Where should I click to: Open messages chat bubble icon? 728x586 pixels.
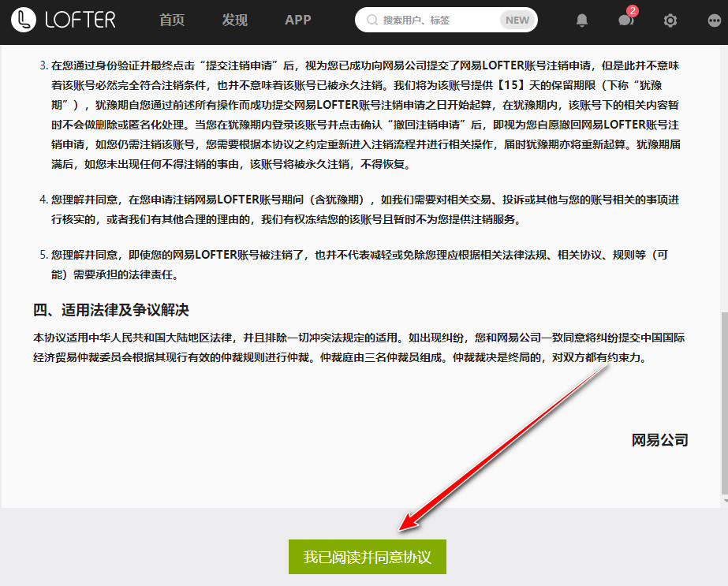(625, 20)
